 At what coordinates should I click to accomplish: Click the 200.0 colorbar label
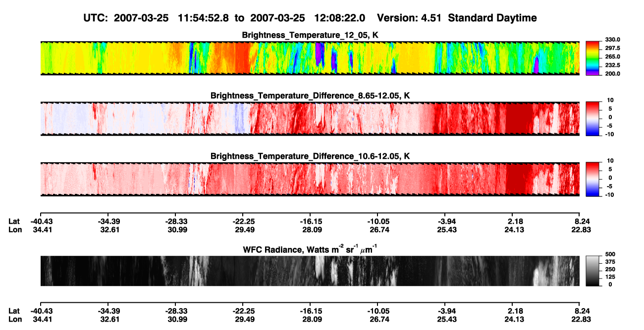(x=613, y=74)
